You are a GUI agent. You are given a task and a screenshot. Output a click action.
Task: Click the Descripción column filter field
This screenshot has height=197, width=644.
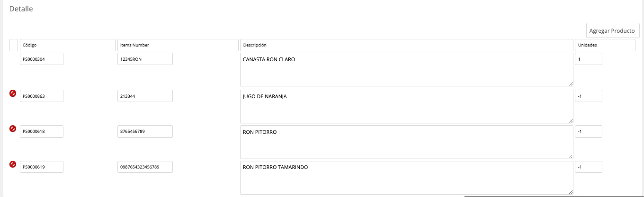click(406, 45)
